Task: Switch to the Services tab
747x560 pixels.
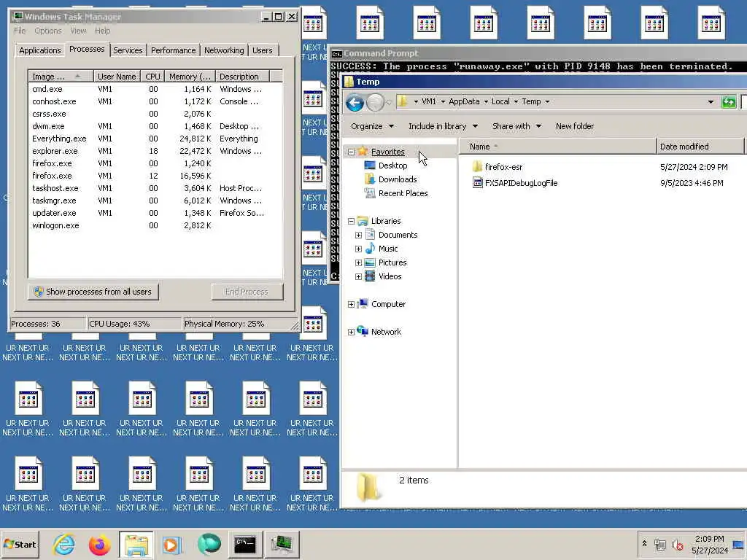Action: pos(128,50)
